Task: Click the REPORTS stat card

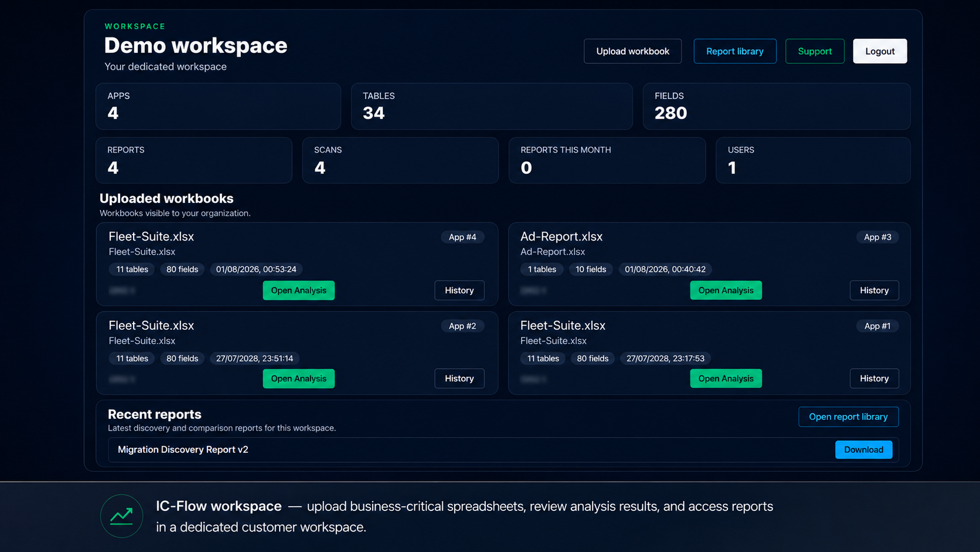Action: coord(194,160)
